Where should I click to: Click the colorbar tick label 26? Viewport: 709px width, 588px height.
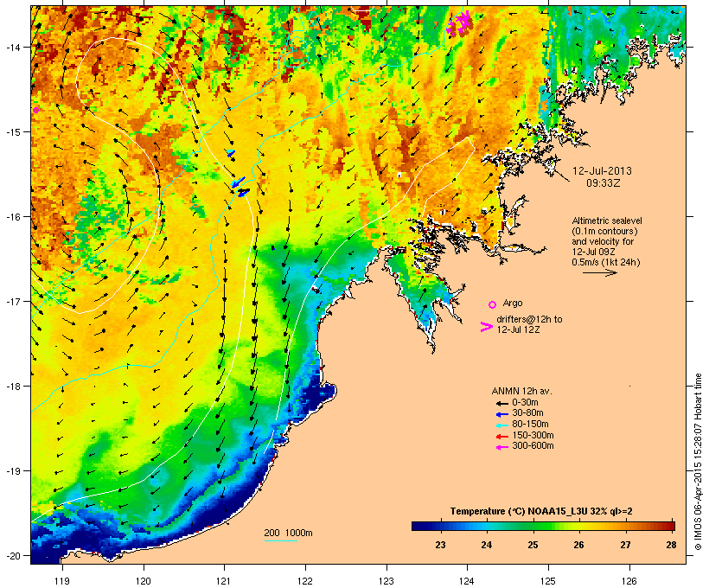pos(578,545)
